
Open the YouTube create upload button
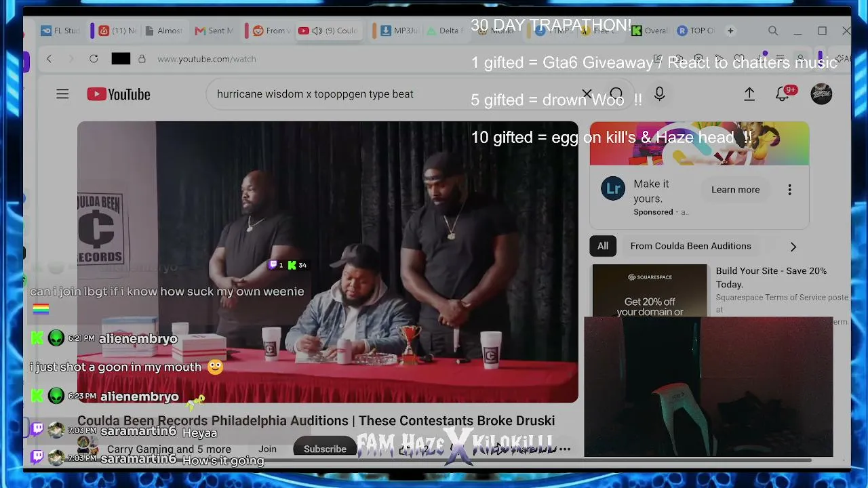pyautogui.click(x=749, y=94)
